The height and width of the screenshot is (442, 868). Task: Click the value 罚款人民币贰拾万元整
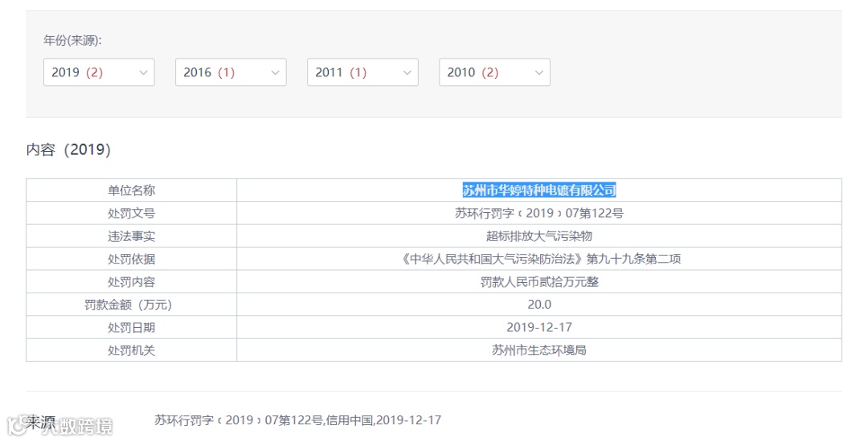point(539,282)
